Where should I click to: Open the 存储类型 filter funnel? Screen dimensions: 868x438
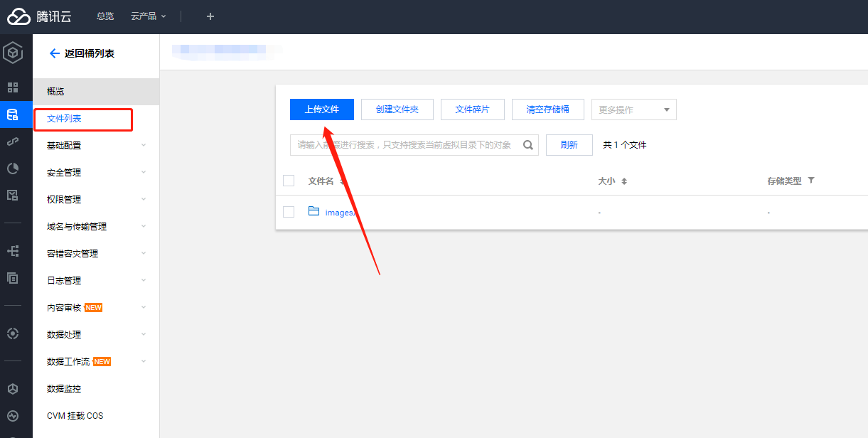[x=811, y=181]
